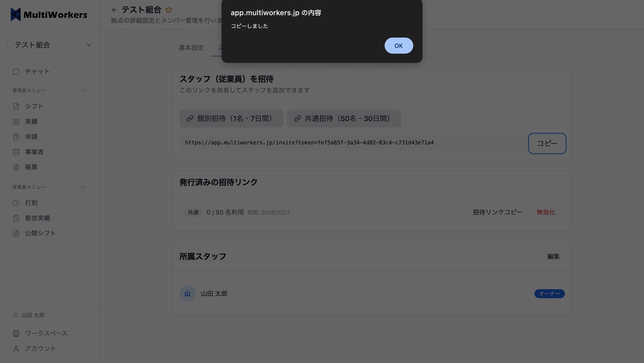Click the 打刻 clock icon

(16, 203)
